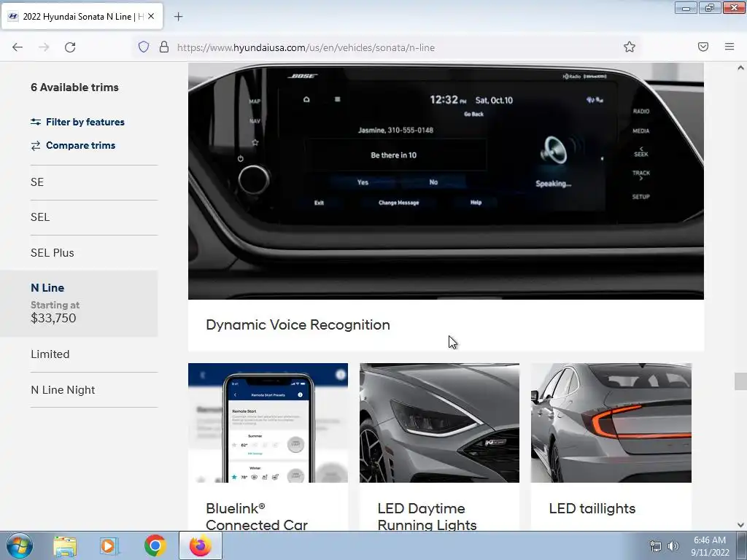
Task: Click the LED taillights heading
Action: point(592,508)
